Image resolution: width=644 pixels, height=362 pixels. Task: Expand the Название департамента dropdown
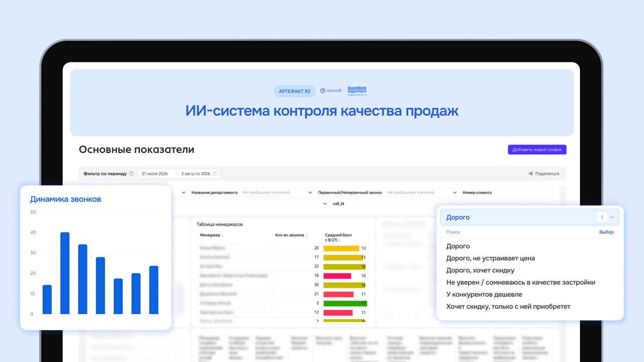click(x=277, y=192)
